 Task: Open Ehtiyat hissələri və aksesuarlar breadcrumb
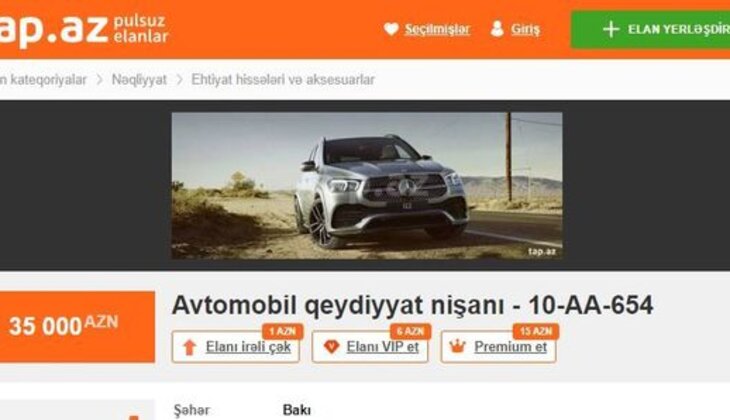coord(283,80)
